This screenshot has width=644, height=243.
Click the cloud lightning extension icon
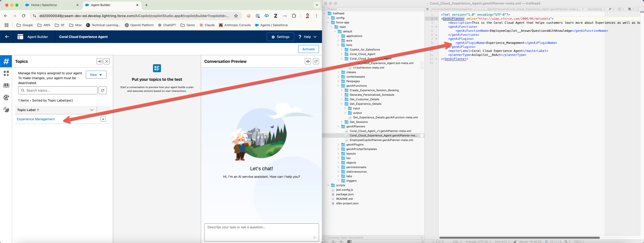267,16
